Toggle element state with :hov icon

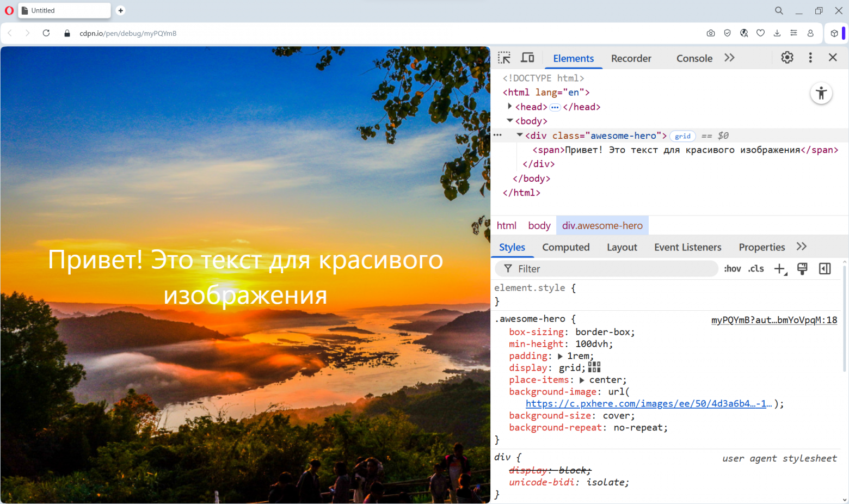pyautogui.click(x=732, y=268)
